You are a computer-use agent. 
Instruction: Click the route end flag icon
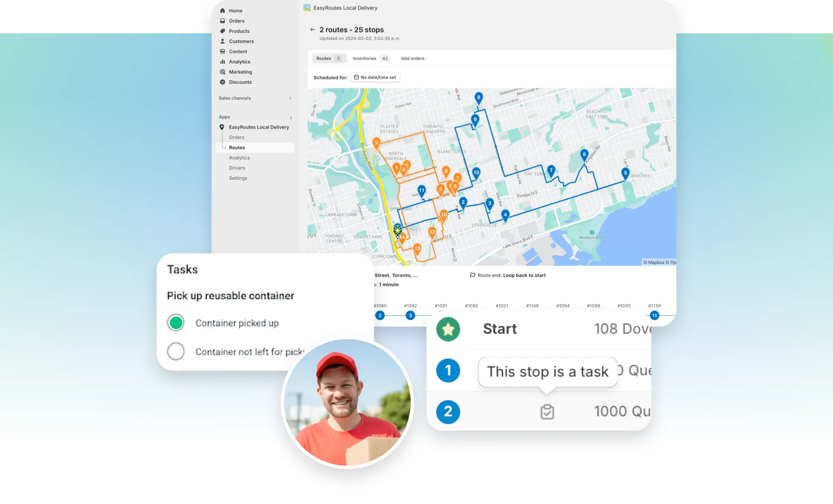(472, 275)
